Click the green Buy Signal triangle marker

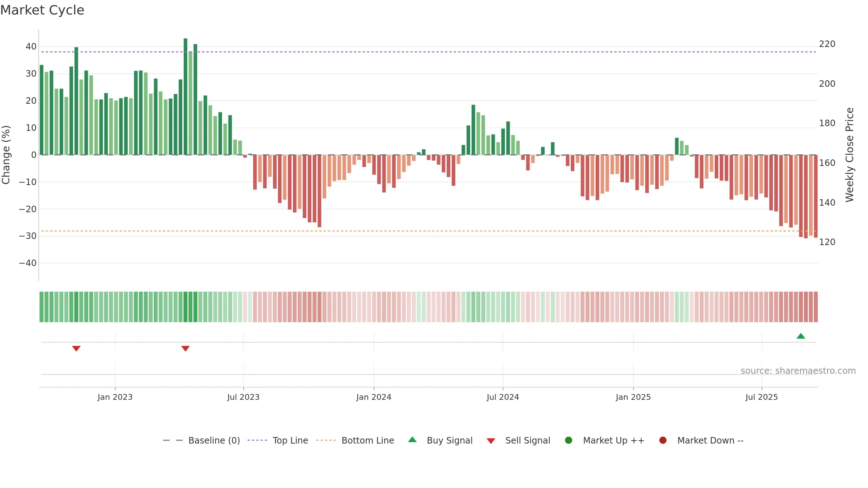coord(801,336)
